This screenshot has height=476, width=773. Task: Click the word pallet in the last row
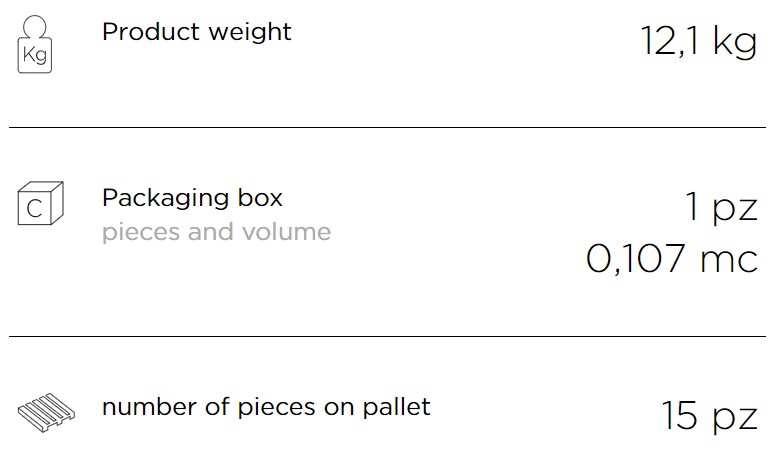pyautogui.click(x=397, y=407)
